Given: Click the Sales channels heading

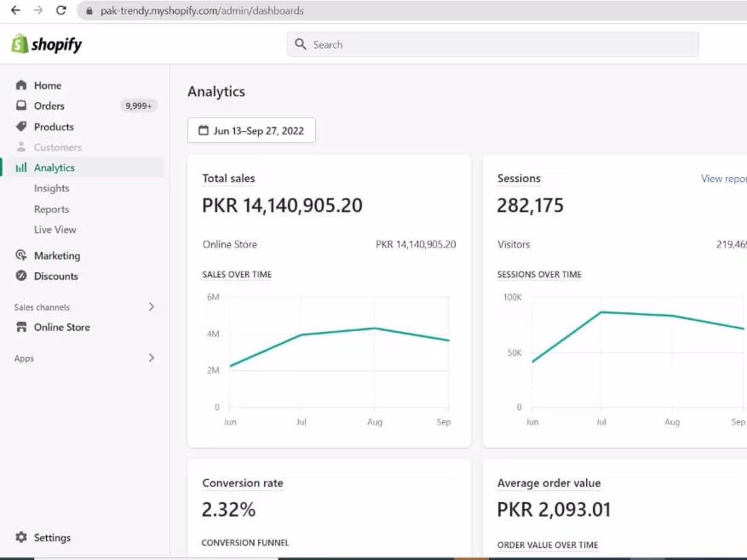Looking at the screenshot, I should [x=42, y=307].
